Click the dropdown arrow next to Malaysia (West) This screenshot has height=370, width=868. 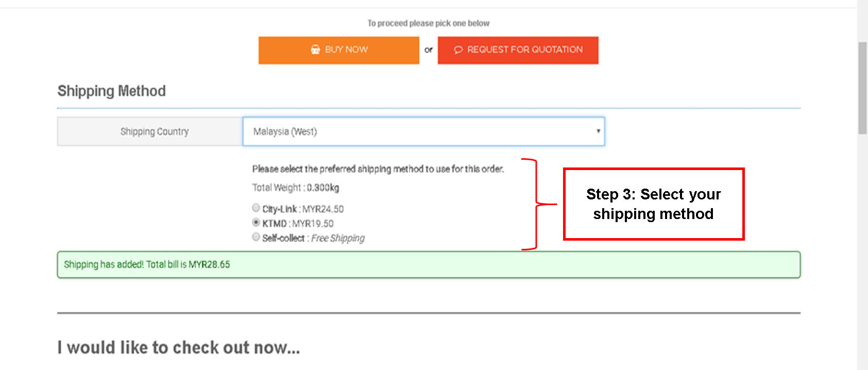pyautogui.click(x=598, y=131)
